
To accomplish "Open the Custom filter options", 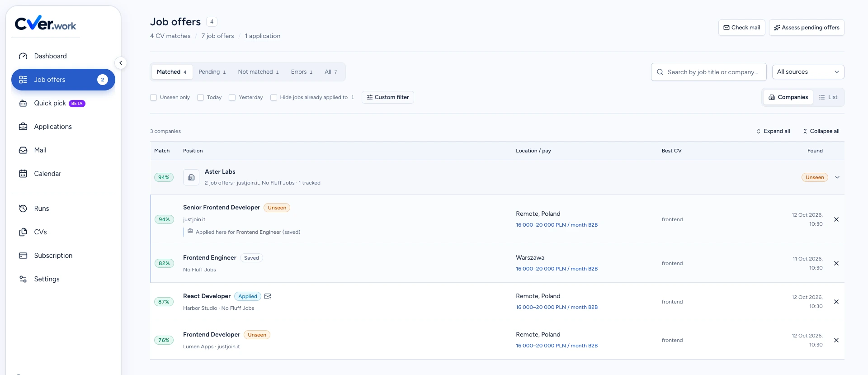I will point(388,97).
